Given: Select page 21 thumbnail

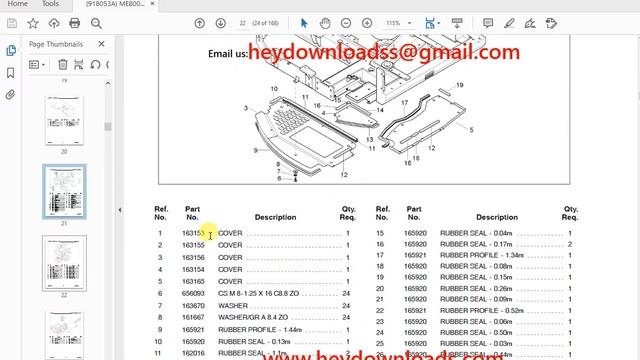Looking at the screenshot, I should 64,192.
